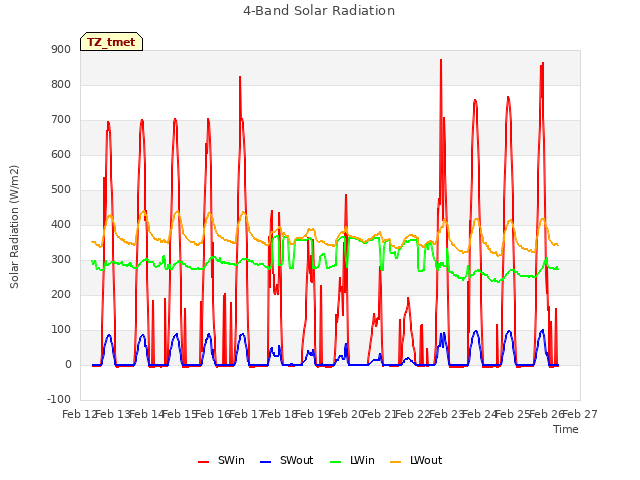This screenshot has height=480, width=640.
Task: Click the Feb 24 x-axis tick label
Action: click(x=480, y=414)
